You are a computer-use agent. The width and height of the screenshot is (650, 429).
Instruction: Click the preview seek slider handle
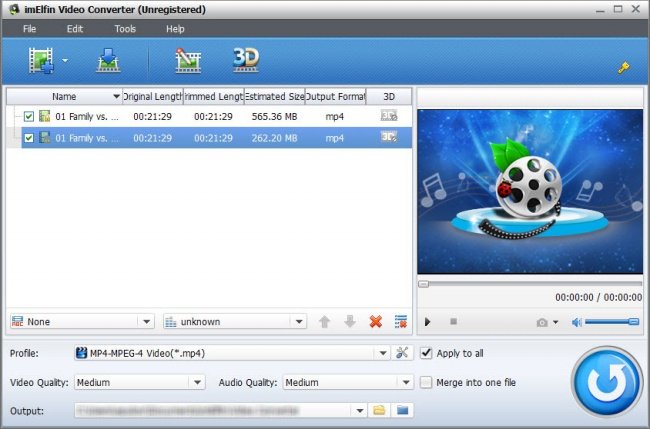(x=423, y=284)
